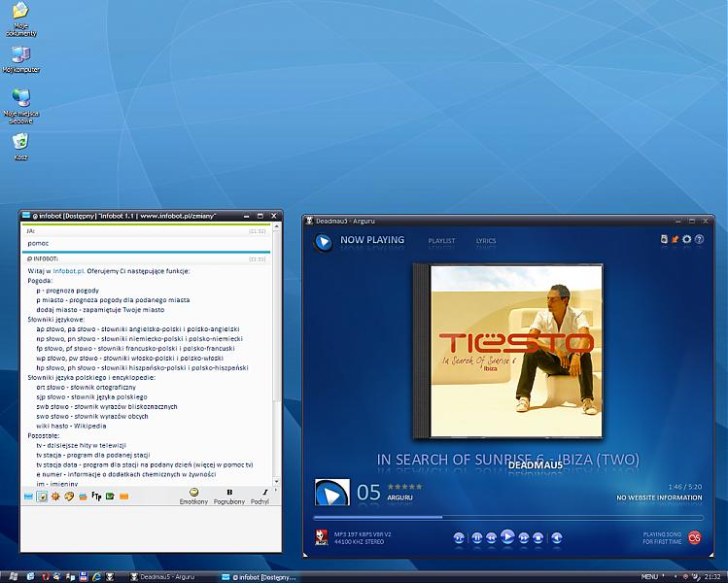
Task: Switch to the PLAYLIST tab
Action: click(x=441, y=240)
